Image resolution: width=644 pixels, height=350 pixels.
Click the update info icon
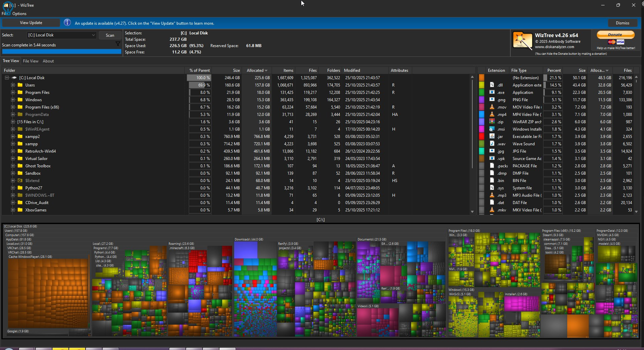pyautogui.click(x=67, y=23)
